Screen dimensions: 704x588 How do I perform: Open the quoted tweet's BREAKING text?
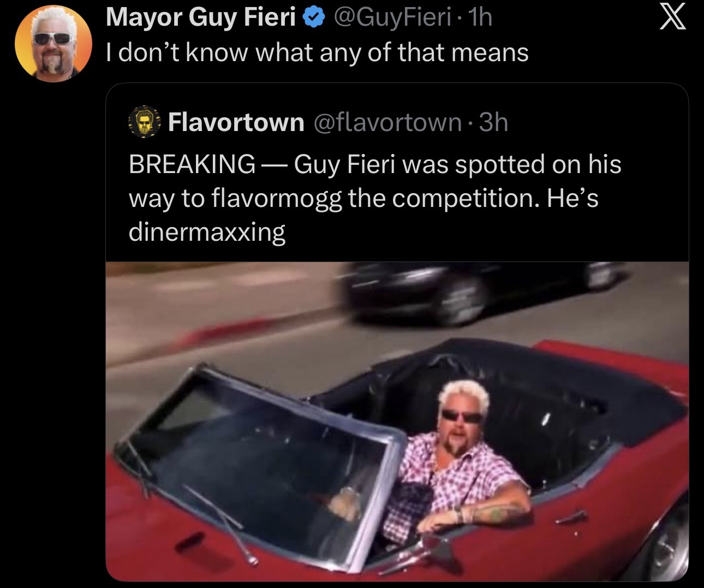pyautogui.click(x=192, y=164)
